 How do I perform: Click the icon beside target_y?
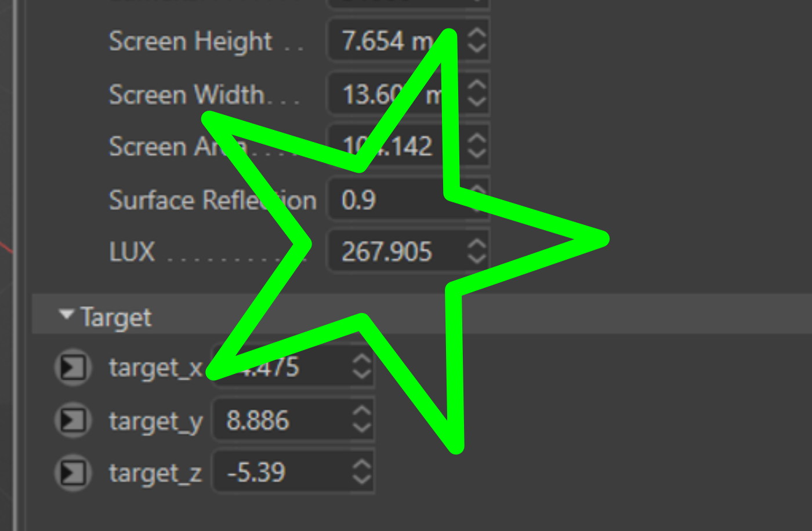(73, 420)
